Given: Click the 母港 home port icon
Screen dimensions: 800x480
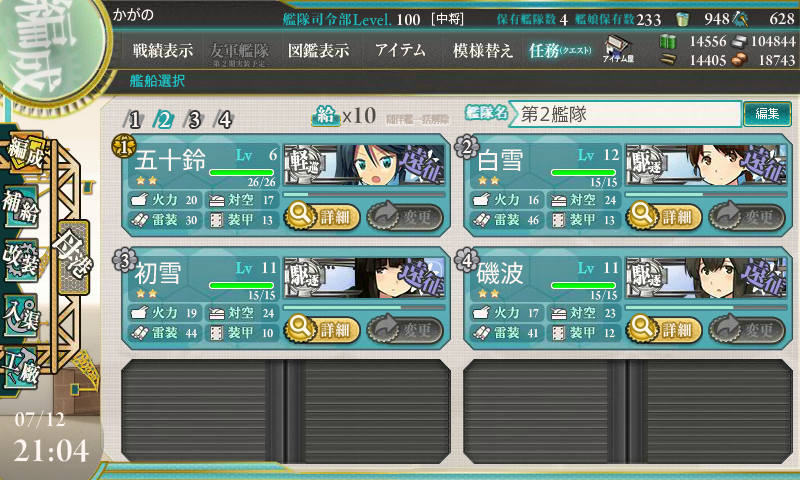Looking at the screenshot, I should 74,258.
